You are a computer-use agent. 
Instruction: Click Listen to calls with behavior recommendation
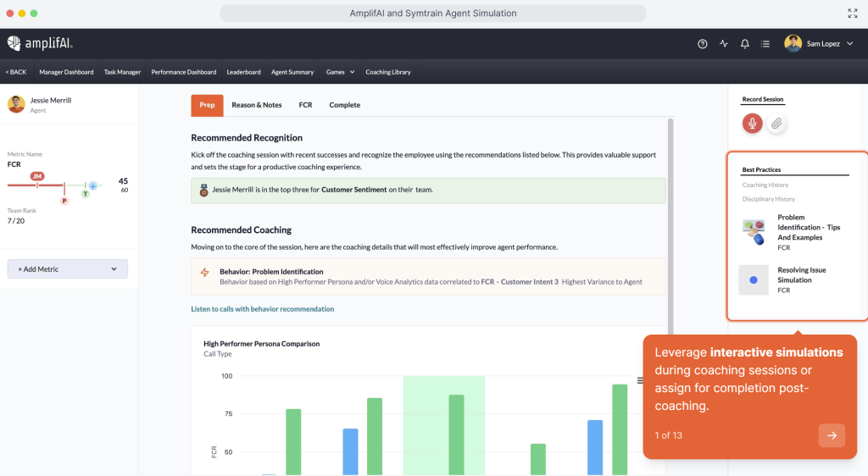coord(263,309)
